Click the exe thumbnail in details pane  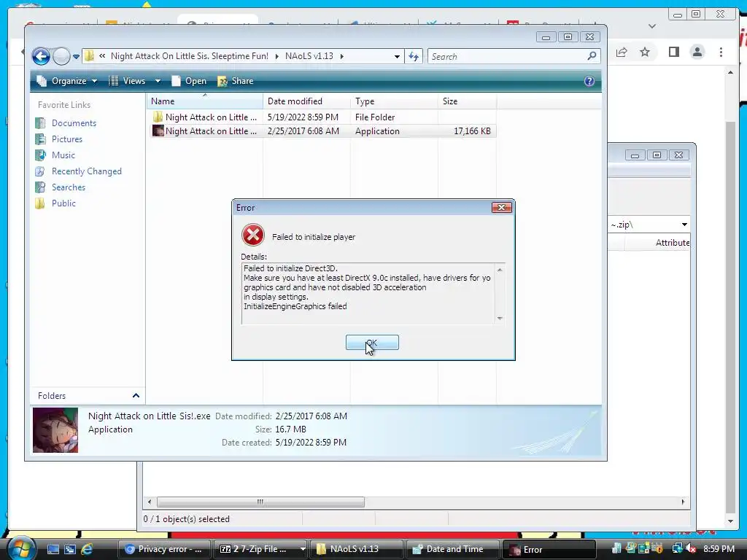[x=55, y=430]
